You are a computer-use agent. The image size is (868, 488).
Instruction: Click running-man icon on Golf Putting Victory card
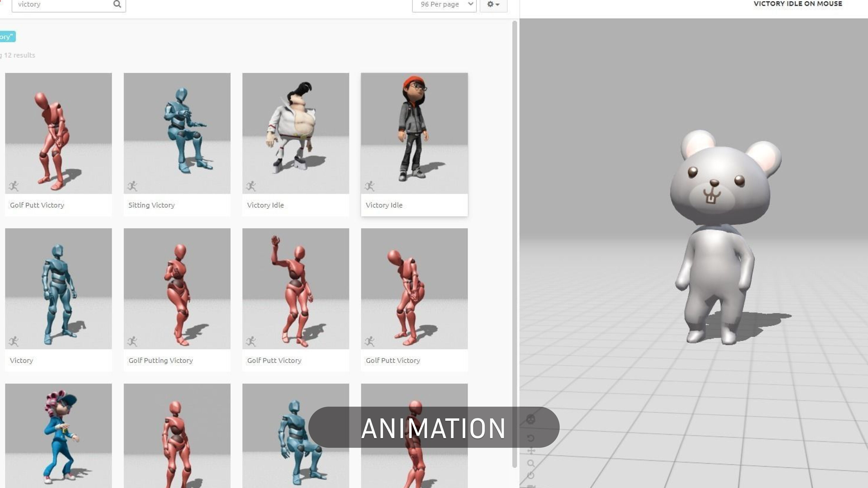click(132, 341)
